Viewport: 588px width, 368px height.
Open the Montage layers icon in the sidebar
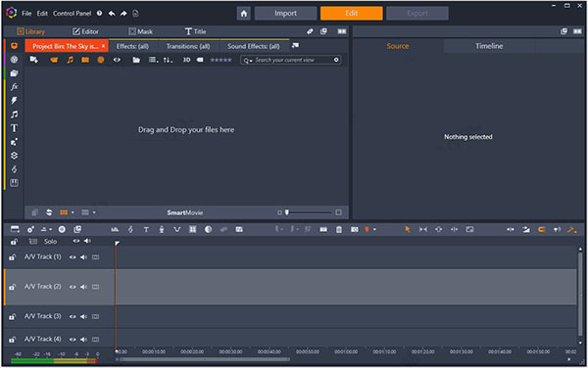click(x=15, y=156)
